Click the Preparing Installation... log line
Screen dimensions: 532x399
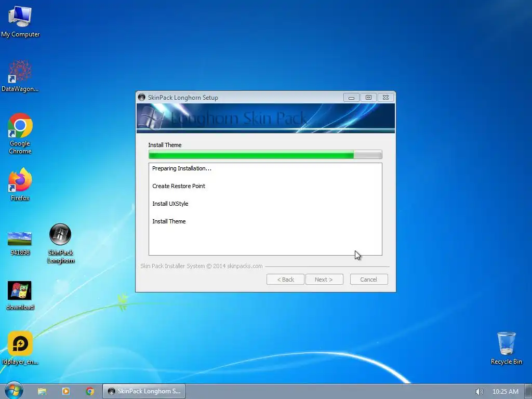point(182,169)
